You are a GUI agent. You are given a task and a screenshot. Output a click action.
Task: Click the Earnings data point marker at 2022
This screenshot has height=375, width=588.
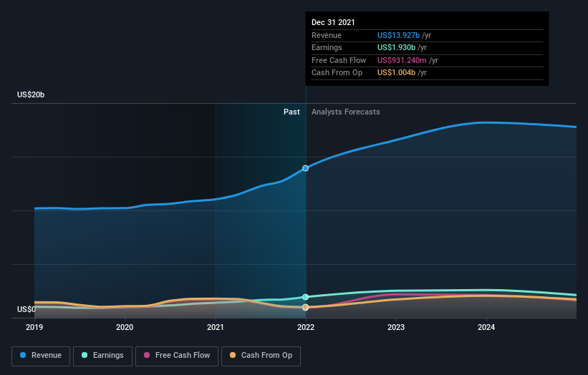click(306, 297)
